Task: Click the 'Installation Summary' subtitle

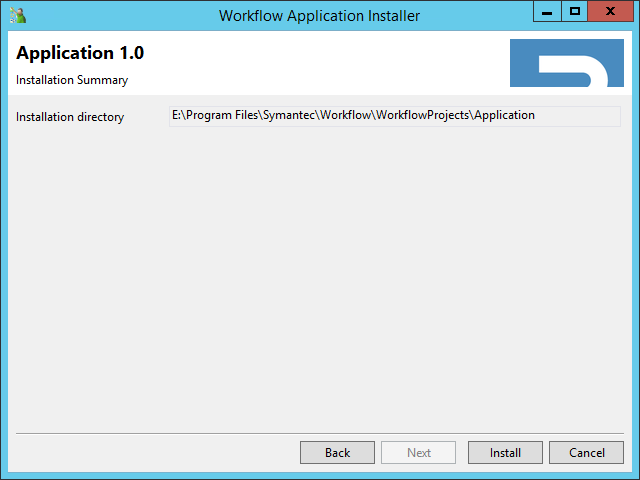Action: [x=72, y=80]
